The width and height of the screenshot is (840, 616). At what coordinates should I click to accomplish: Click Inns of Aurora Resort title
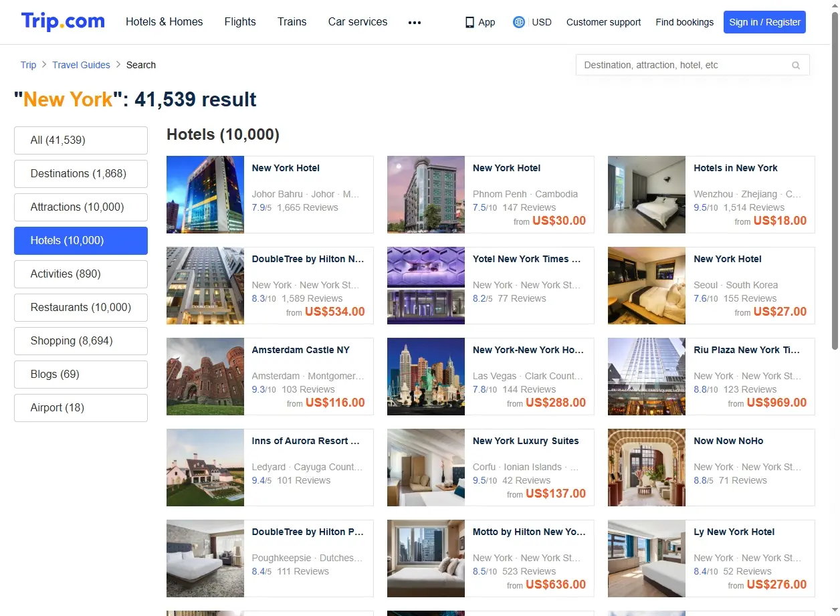pyautogui.click(x=306, y=441)
